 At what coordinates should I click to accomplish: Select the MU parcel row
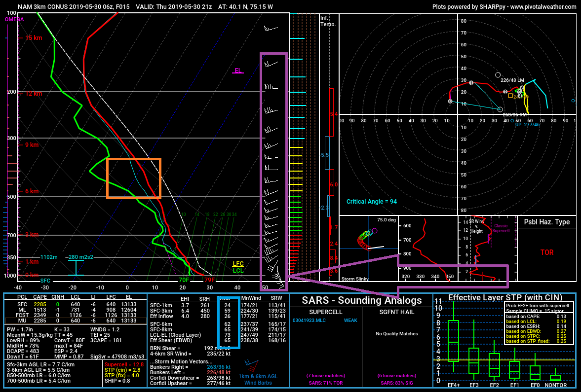(x=75, y=321)
